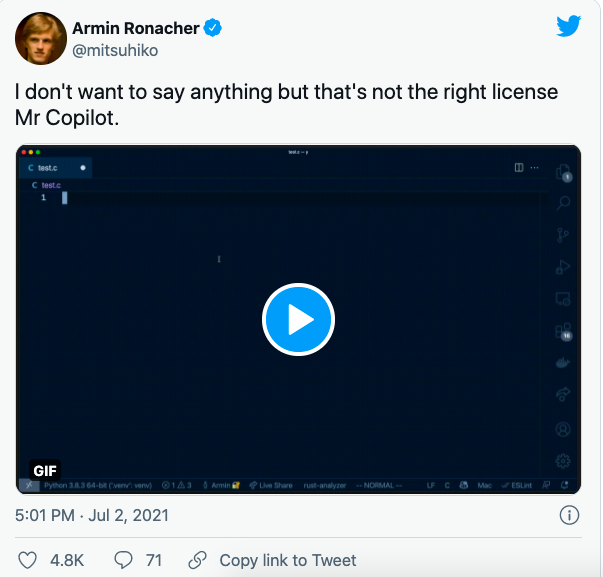Click the test.c breadcrumb item
Image resolution: width=603 pixels, height=577 pixels.
[50, 185]
